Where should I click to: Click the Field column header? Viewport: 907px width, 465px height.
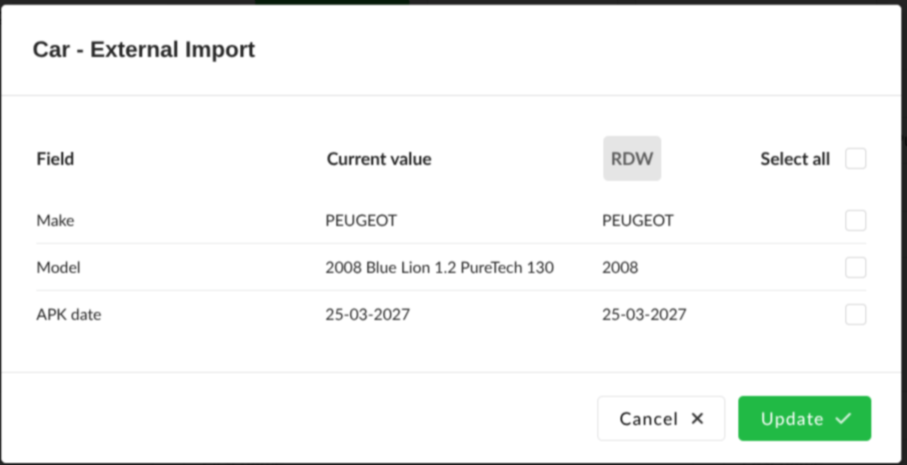point(55,158)
